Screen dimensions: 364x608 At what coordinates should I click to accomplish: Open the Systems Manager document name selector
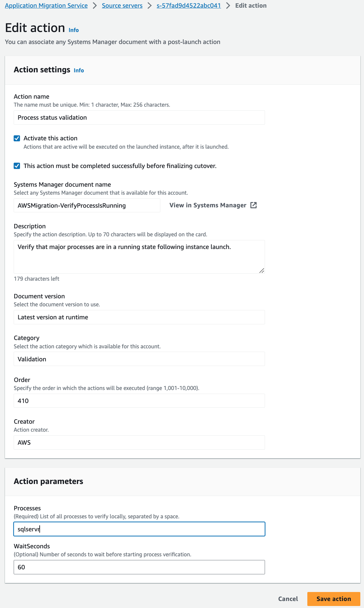87,205
